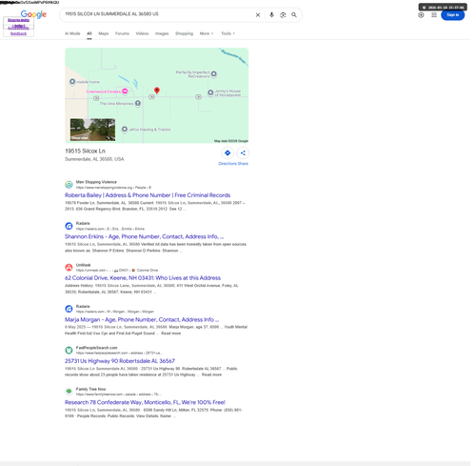Click the Google logo
This screenshot has height=466, width=476.
[x=33, y=14]
